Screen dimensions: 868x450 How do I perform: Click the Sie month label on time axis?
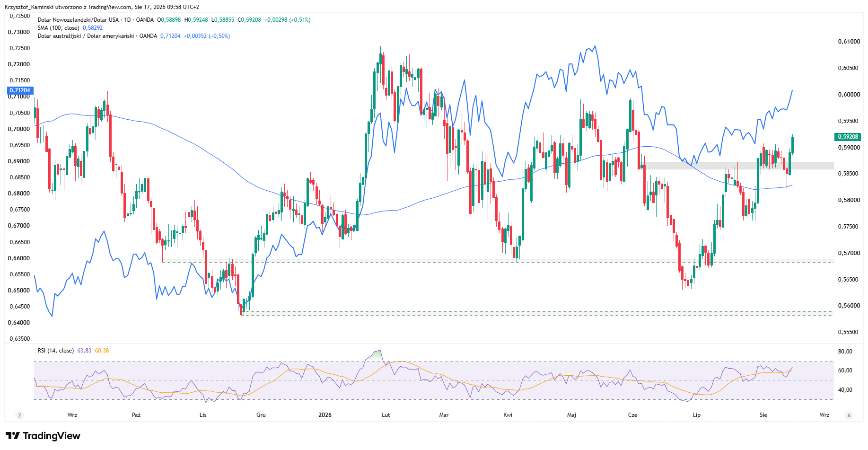point(763,415)
